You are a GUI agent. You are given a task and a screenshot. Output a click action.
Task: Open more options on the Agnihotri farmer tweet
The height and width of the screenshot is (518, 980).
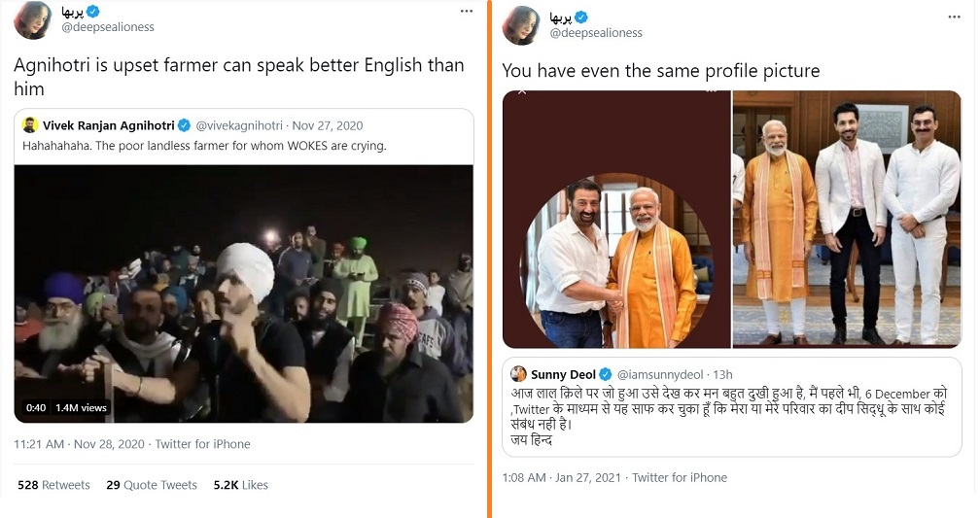point(464,11)
